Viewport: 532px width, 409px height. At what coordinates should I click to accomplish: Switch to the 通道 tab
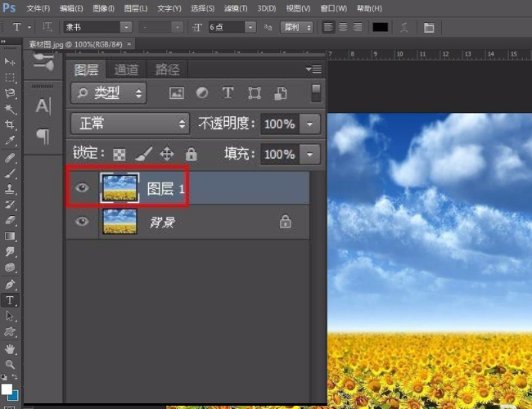(127, 70)
